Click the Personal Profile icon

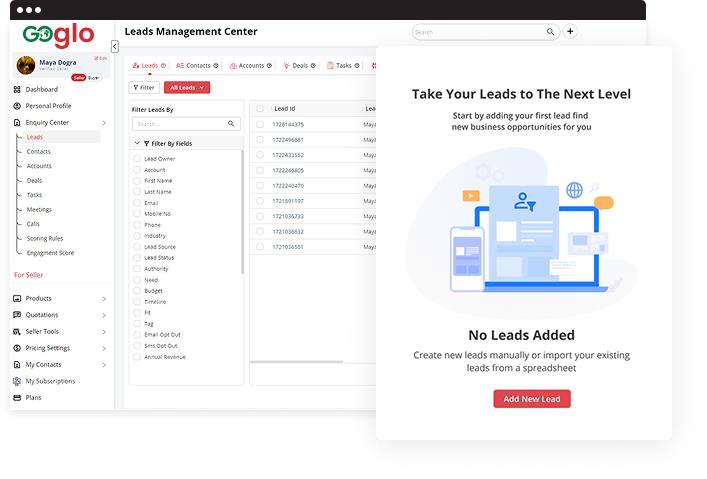pos(17,106)
